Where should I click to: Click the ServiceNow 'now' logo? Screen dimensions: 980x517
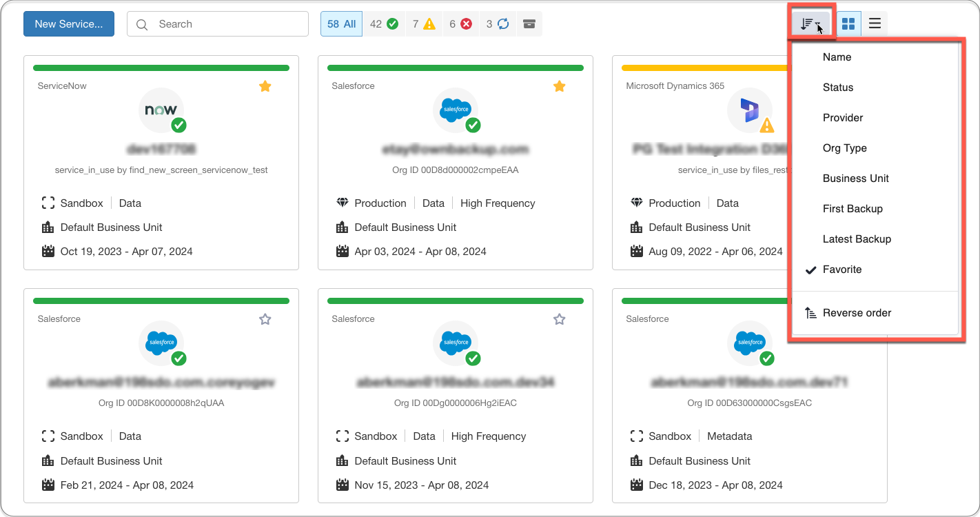[161, 110]
